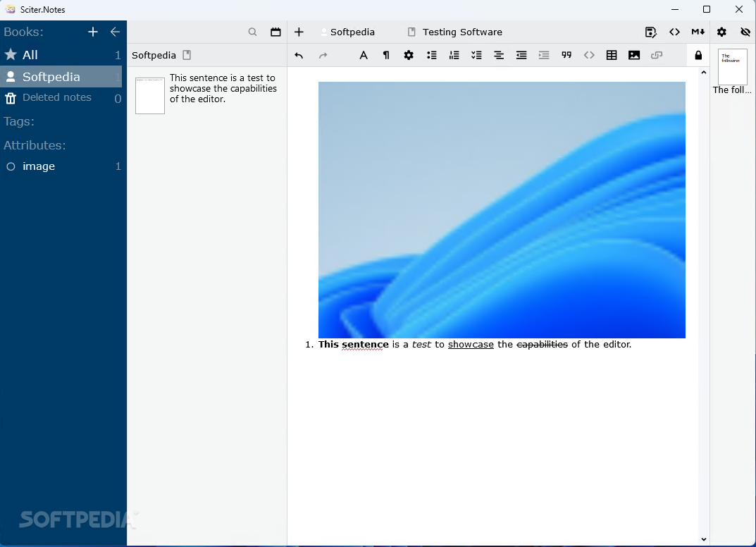
Task: Edit the Testing Software note title
Action: click(x=462, y=32)
